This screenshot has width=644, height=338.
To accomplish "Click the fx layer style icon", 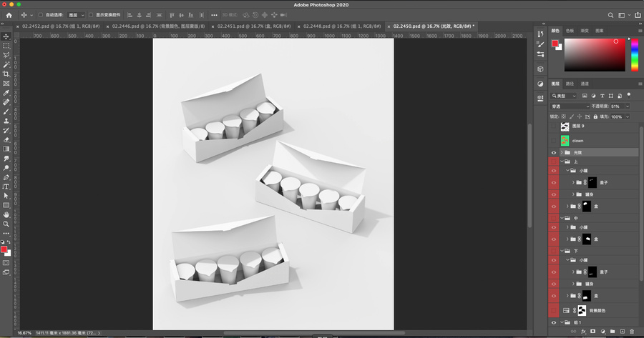I will point(583,332).
